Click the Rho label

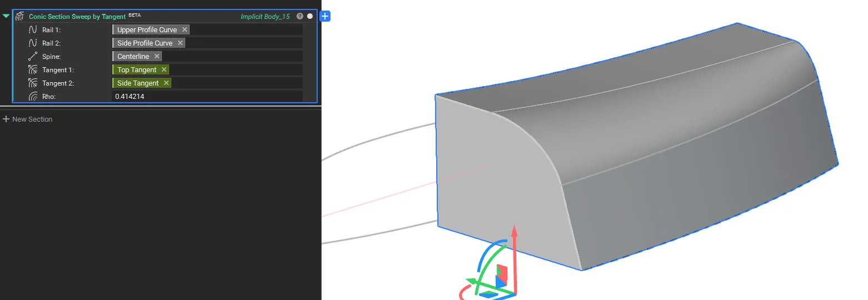[49, 97]
